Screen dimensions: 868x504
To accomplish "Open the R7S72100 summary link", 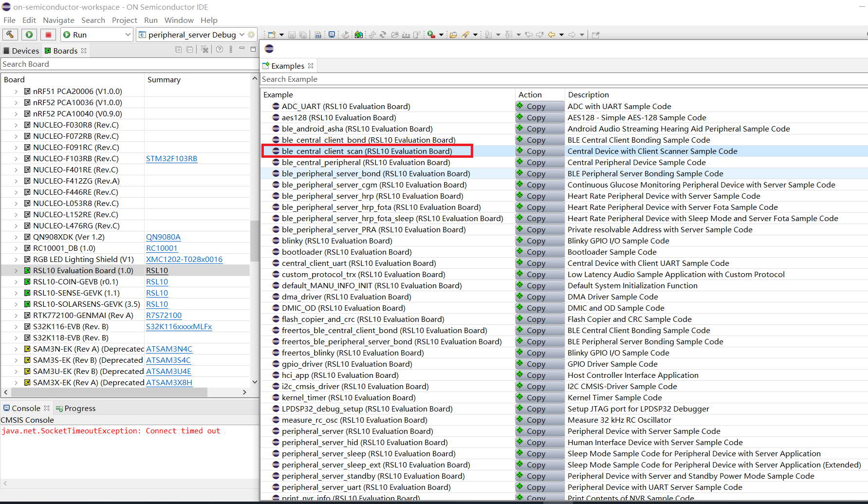I will point(164,315).
